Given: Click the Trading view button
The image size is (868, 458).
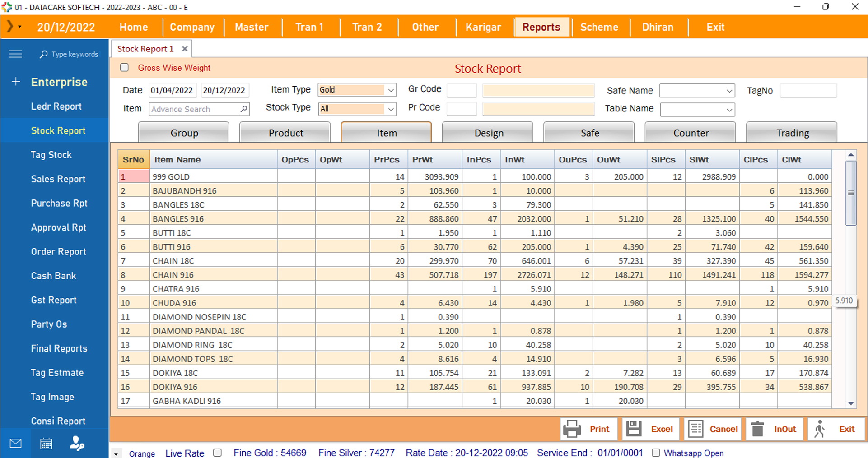Looking at the screenshot, I should (x=792, y=133).
